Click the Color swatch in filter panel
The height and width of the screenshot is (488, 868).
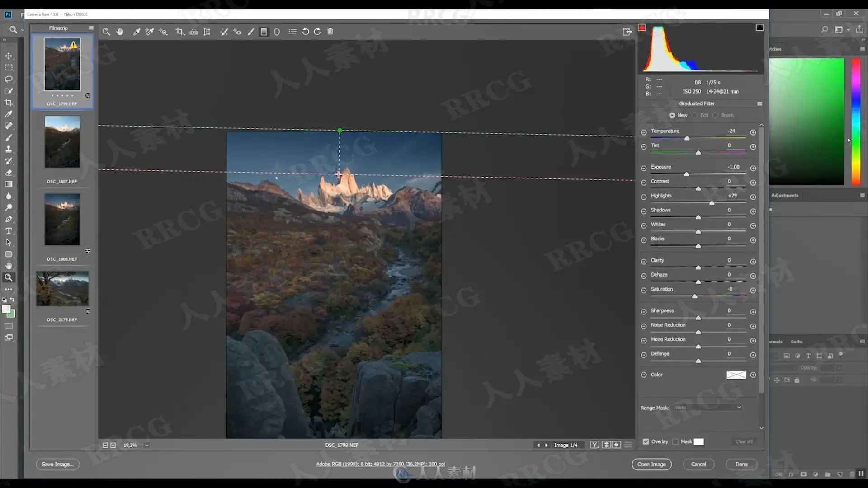pos(736,375)
